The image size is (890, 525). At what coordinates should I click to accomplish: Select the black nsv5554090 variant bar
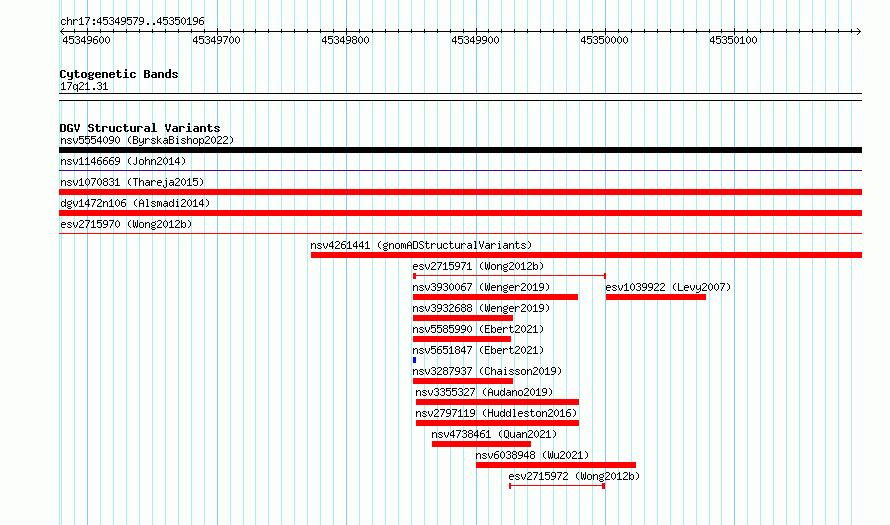coord(460,150)
